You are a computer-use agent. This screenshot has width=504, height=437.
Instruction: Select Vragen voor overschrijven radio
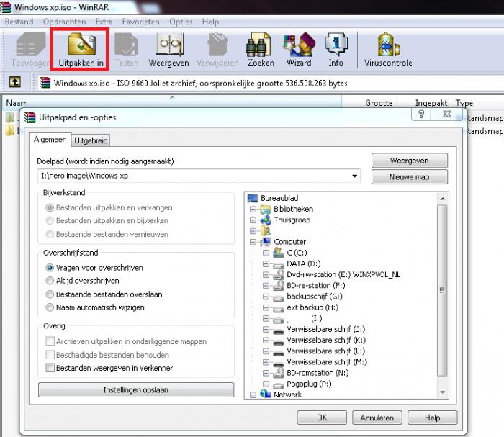tap(50, 267)
